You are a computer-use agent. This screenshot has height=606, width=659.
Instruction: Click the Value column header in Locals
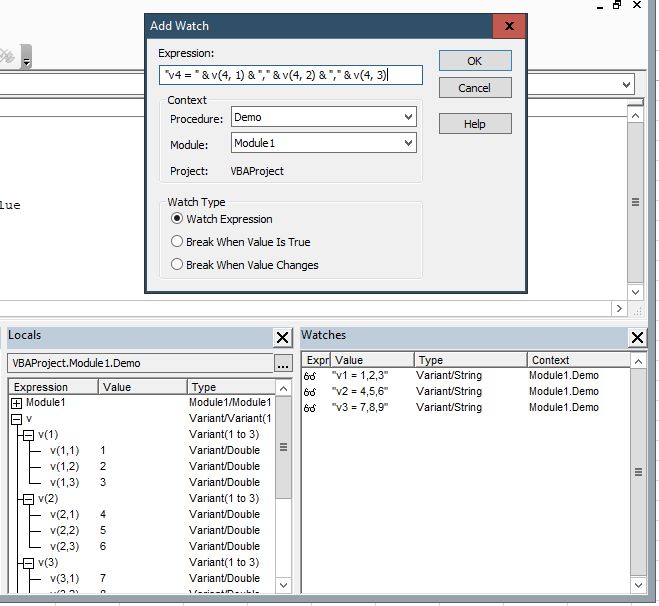[142, 387]
